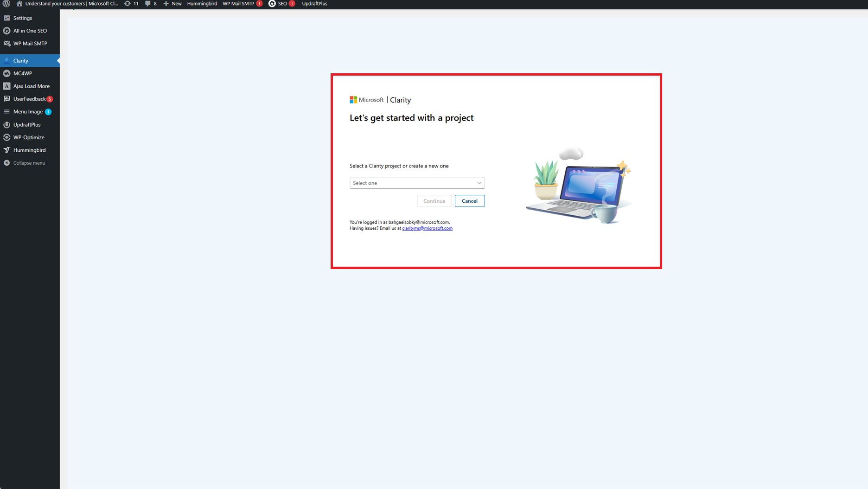The height and width of the screenshot is (489, 868).
Task: Click the Settings icon in the sidebar
Action: (x=7, y=18)
